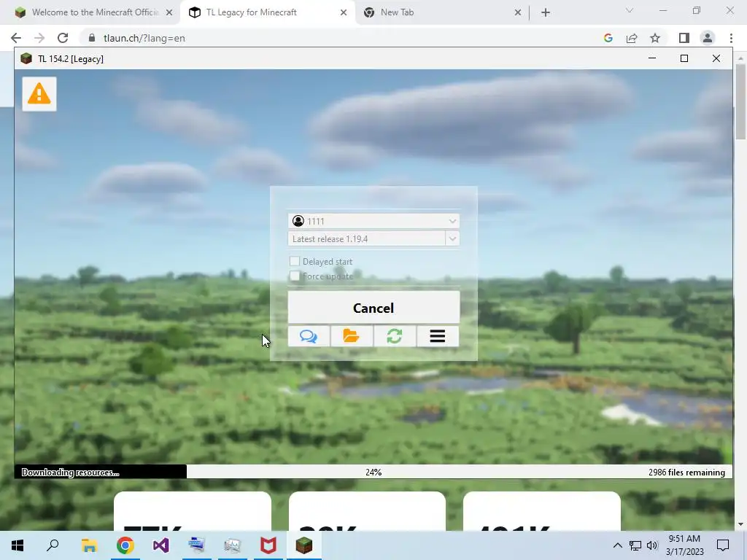Close the Welcome to Minecraft tab

[x=169, y=12]
